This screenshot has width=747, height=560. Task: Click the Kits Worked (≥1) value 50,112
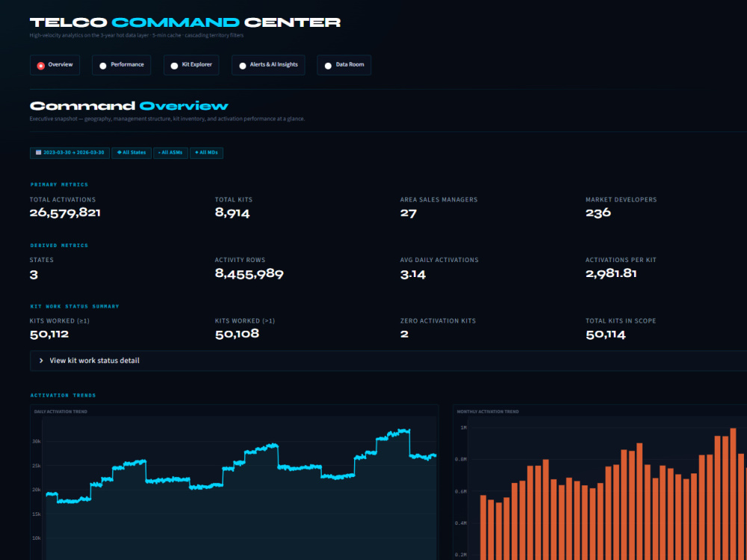49,335
